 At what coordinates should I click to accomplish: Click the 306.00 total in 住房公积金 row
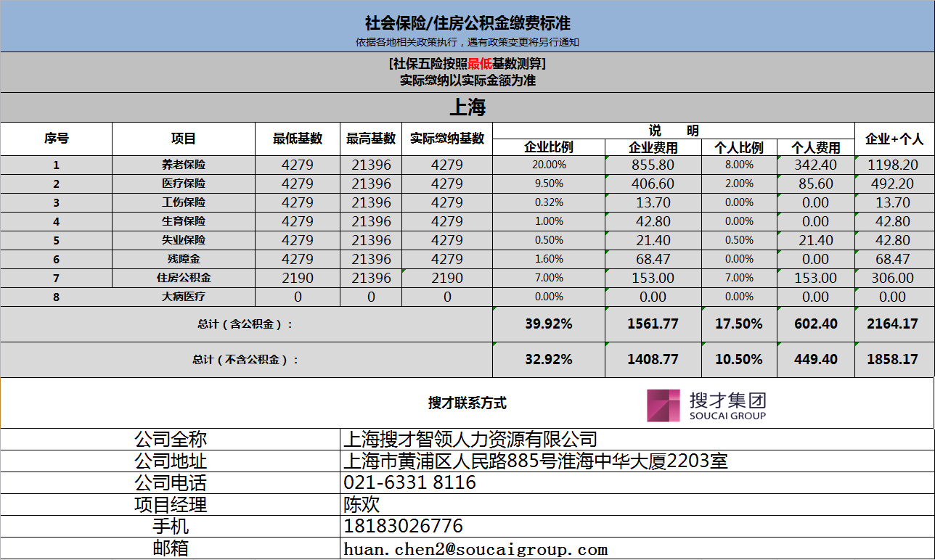pyautogui.click(x=893, y=278)
